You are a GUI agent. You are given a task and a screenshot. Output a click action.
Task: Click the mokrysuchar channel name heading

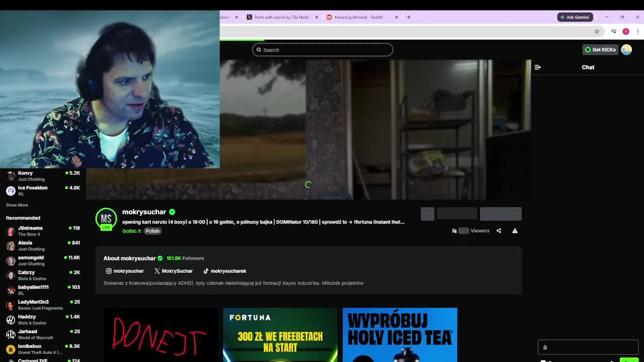point(144,212)
